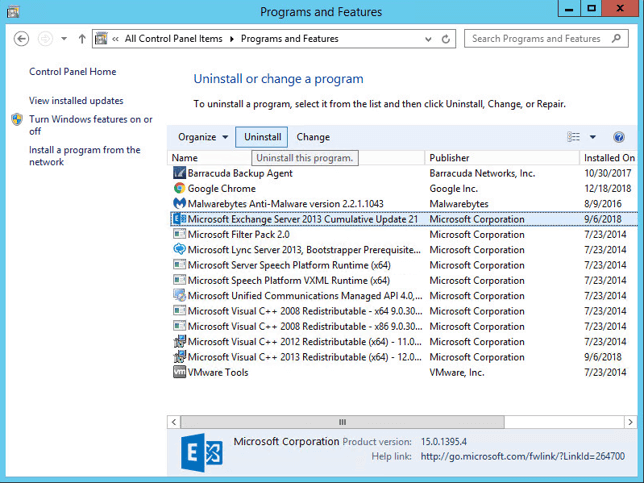Click the Server Speech Platform Runtime icon
644x483 pixels.
click(x=179, y=265)
